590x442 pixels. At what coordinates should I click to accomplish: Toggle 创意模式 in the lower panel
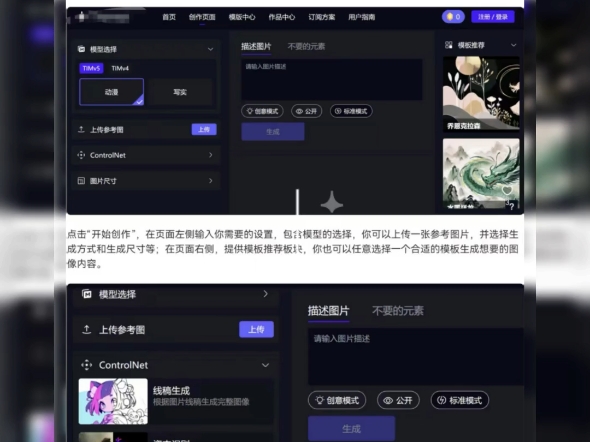tap(337, 400)
